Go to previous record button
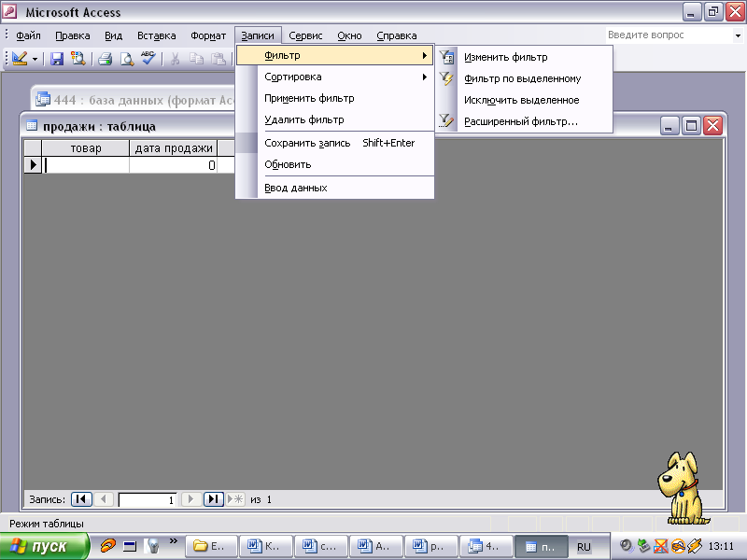The image size is (747, 560). (104, 499)
